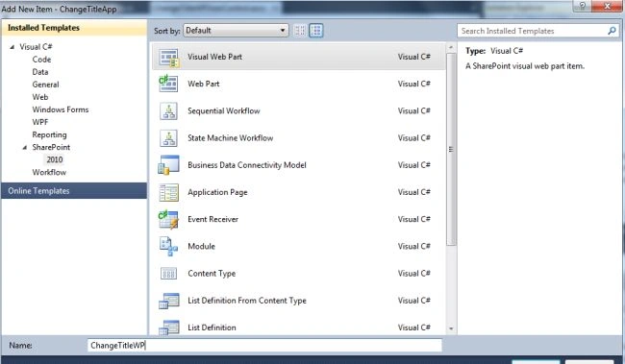
Task: Switch to small icons view
Action: (x=299, y=31)
